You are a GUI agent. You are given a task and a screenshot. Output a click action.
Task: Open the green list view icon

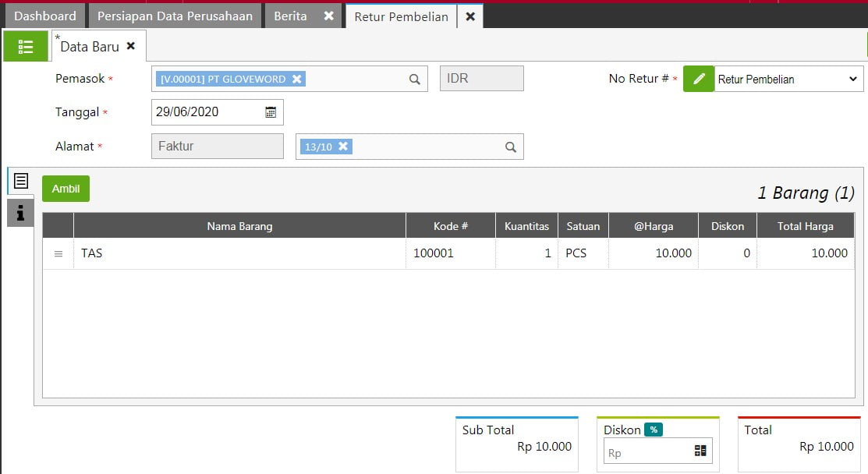[26, 47]
